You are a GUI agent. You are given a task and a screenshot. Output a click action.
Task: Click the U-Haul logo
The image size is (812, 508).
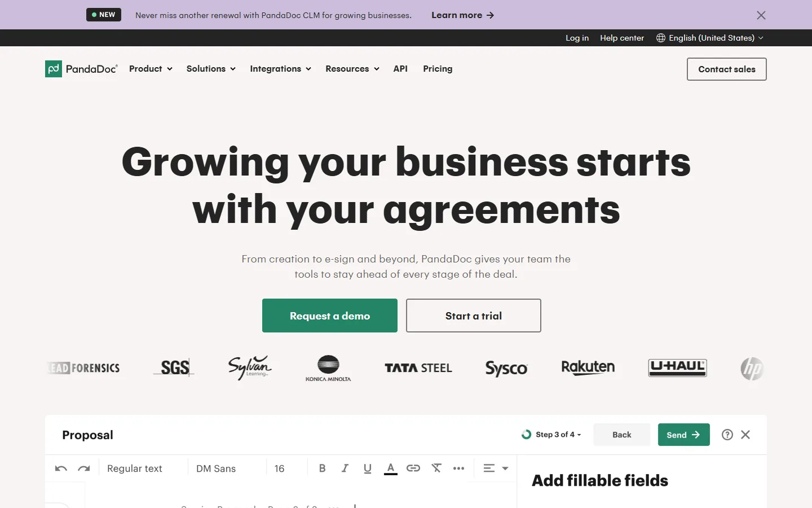point(677,368)
